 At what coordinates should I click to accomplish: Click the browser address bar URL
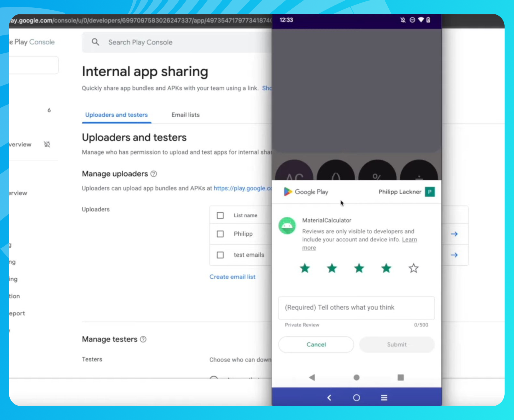coord(140,21)
